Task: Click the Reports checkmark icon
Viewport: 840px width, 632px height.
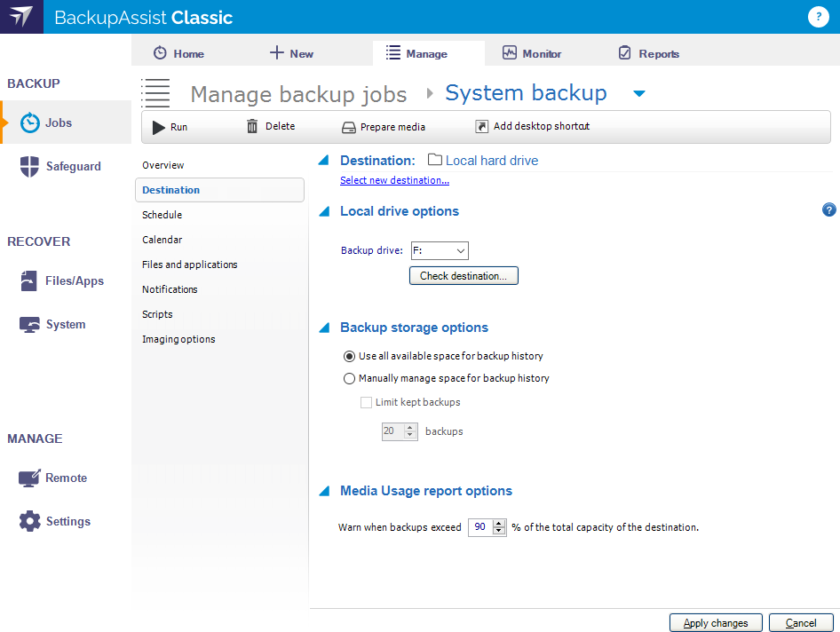Action: [x=624, y=52]
